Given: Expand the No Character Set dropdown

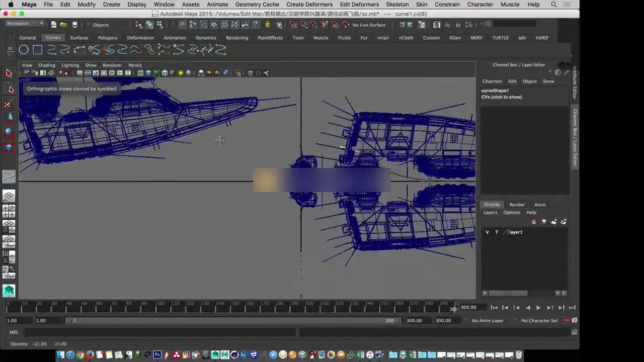Looking at the screenshot, I should click(539, 321).
